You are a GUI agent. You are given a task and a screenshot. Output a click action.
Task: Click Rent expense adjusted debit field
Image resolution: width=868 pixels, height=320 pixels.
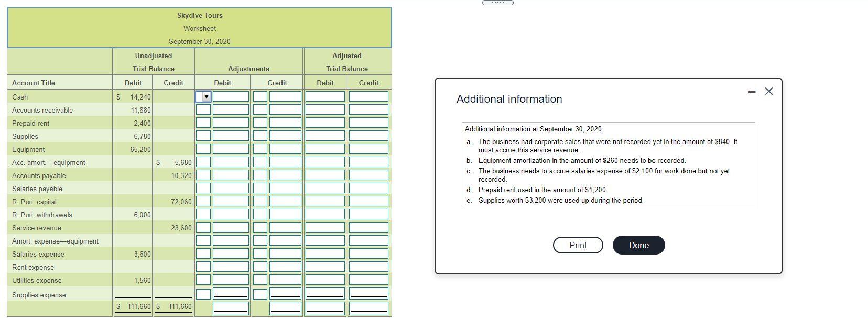coord(325,267)
